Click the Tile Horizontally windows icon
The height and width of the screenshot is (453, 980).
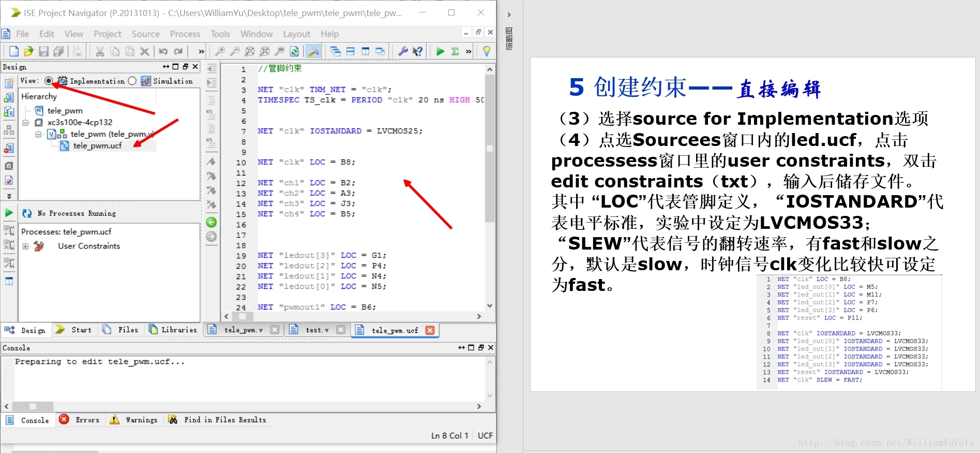coord(351,51)
